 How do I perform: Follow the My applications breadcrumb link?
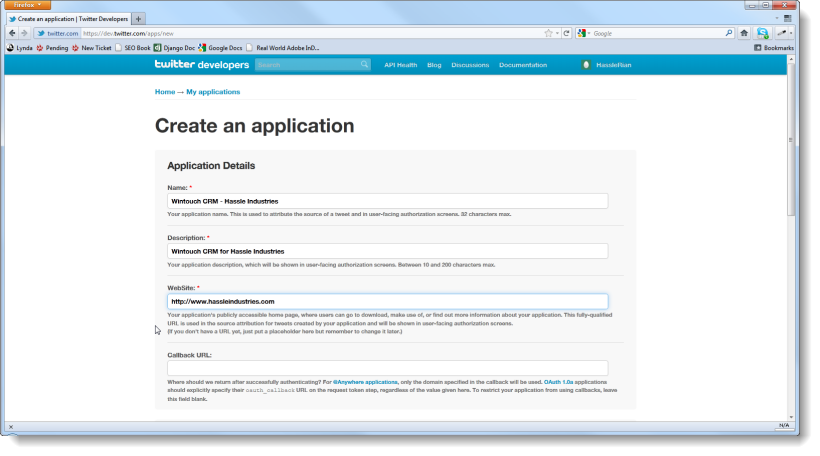tap(213, 92)
